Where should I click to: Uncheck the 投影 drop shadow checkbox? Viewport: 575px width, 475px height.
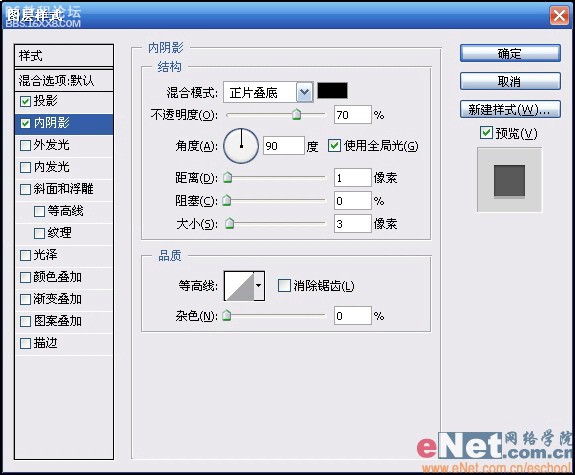click(25, 101)
